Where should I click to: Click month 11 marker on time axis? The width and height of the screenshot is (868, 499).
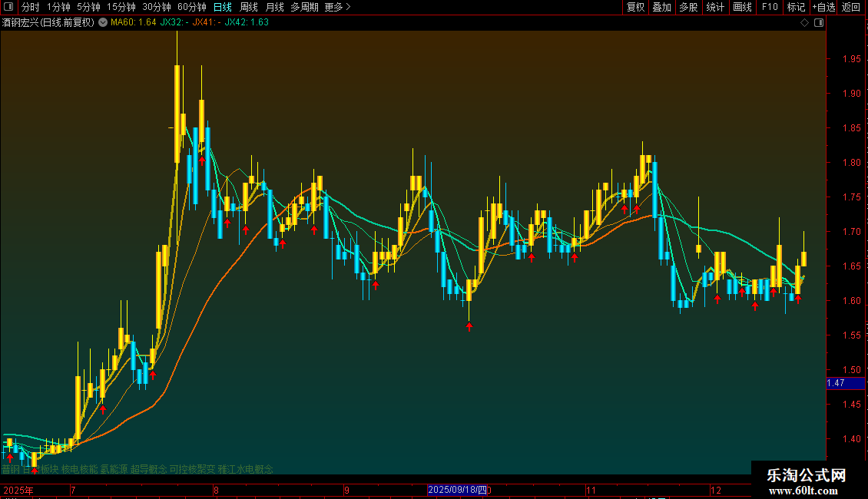coord(591,490)
